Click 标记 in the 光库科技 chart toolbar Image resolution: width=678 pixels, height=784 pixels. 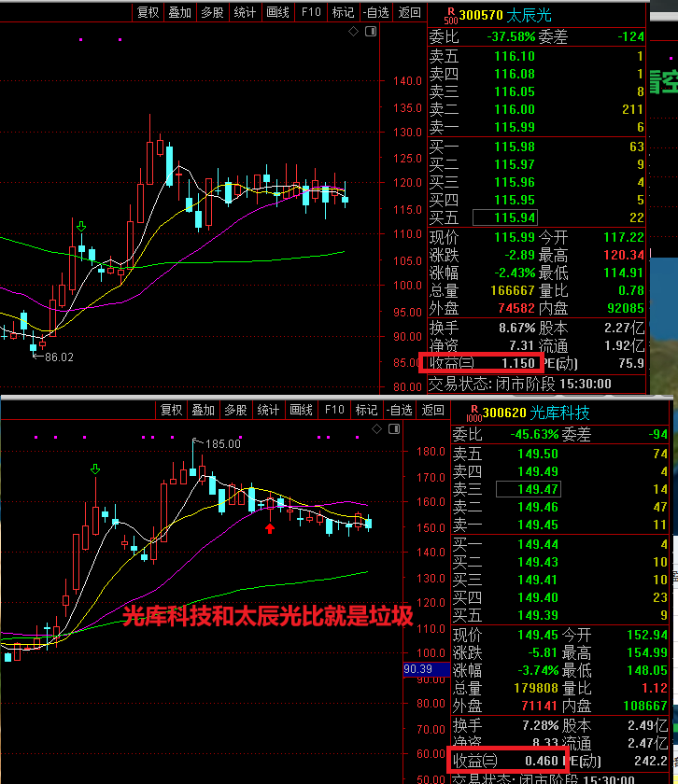point(367,410)
